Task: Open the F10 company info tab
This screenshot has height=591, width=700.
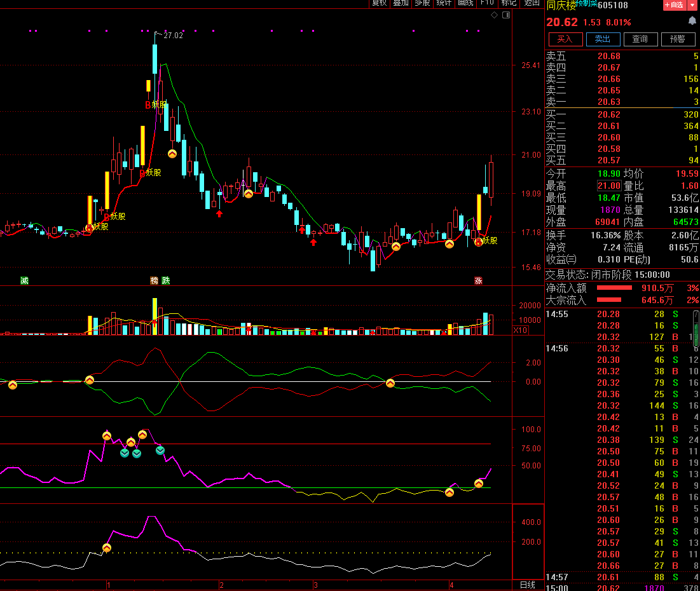Action: coord(487,3)
